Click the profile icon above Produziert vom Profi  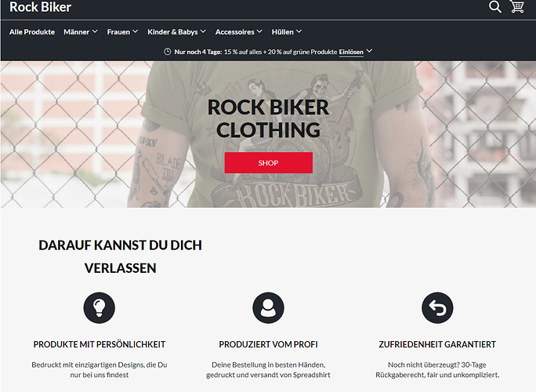coord(268,307)
